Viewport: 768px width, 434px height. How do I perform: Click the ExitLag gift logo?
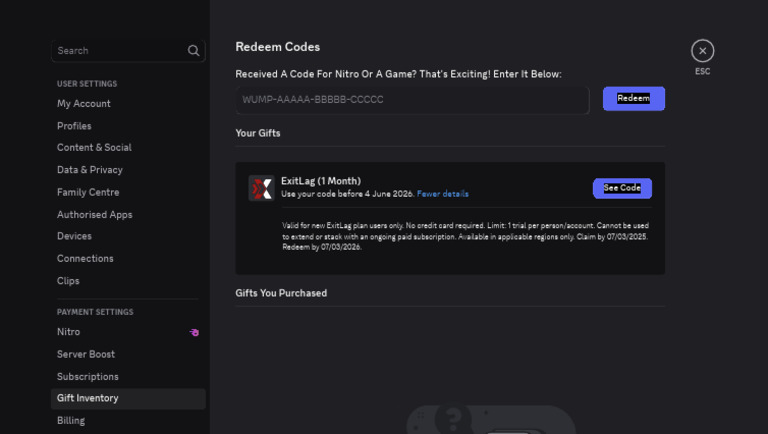(x=261, y=188)
